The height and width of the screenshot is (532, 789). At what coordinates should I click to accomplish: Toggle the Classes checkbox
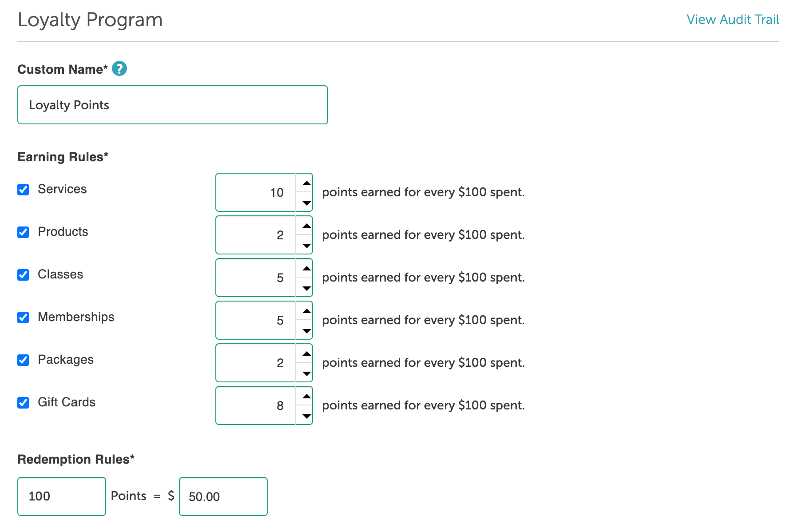[x=23, y=275]
